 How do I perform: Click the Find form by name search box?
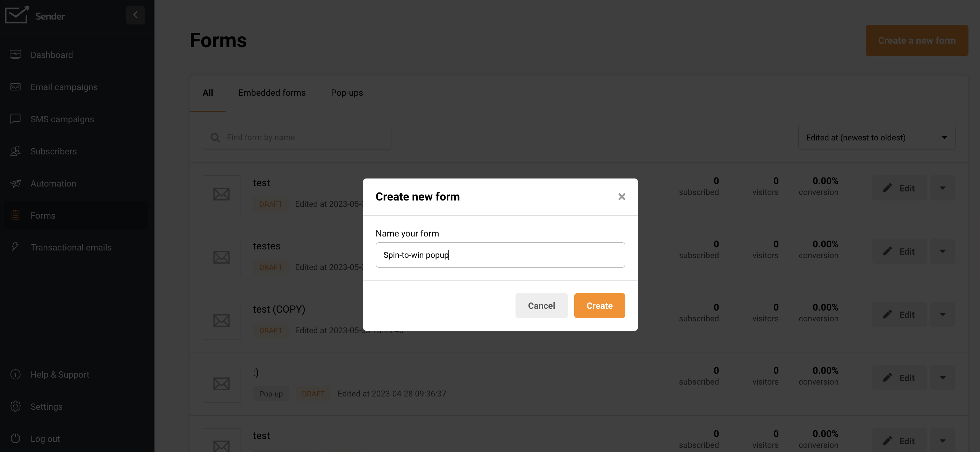tap(297, 137)
